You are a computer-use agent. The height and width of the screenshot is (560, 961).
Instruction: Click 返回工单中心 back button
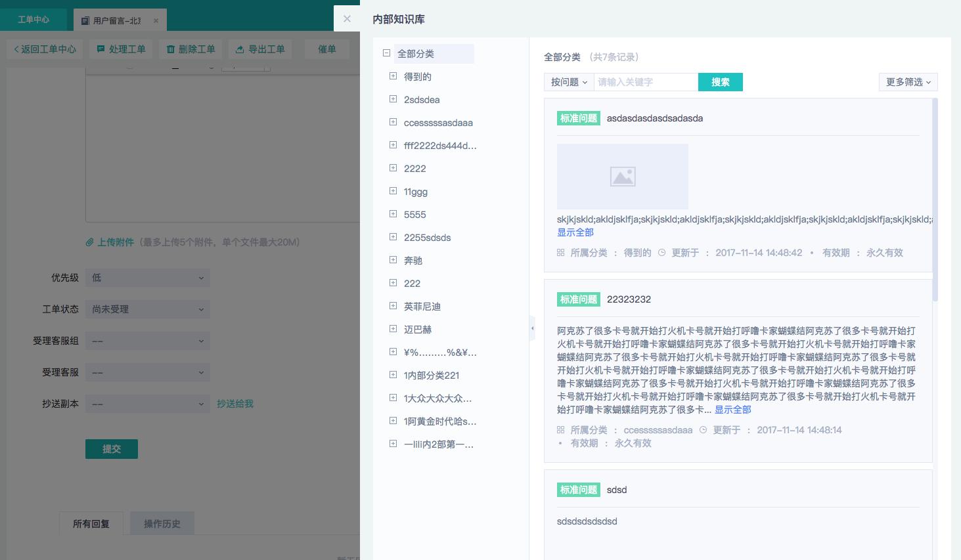45,49
